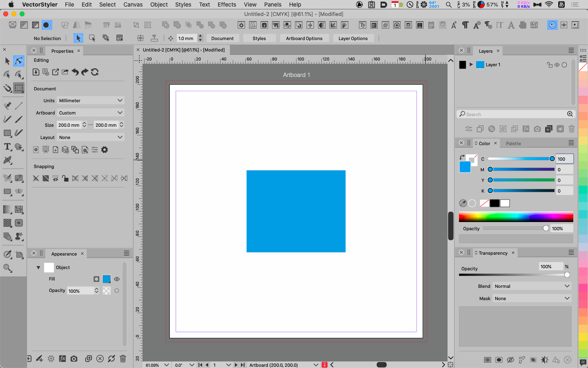Switch to the Palette tab
This screenshot has height=368, width=588.
[513, 144]
